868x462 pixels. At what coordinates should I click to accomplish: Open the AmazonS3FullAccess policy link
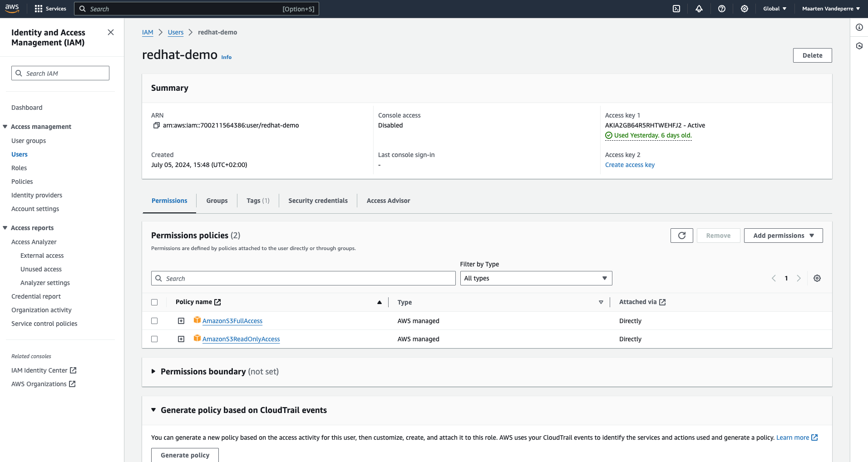232,321
